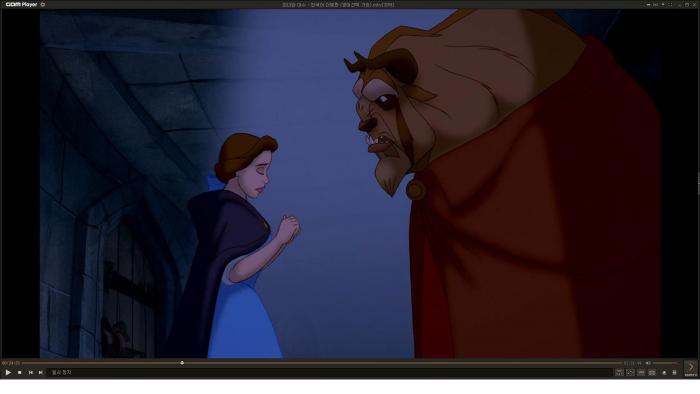
Task: Click the first icon in bottom-right control group
Action: (619, 372)
